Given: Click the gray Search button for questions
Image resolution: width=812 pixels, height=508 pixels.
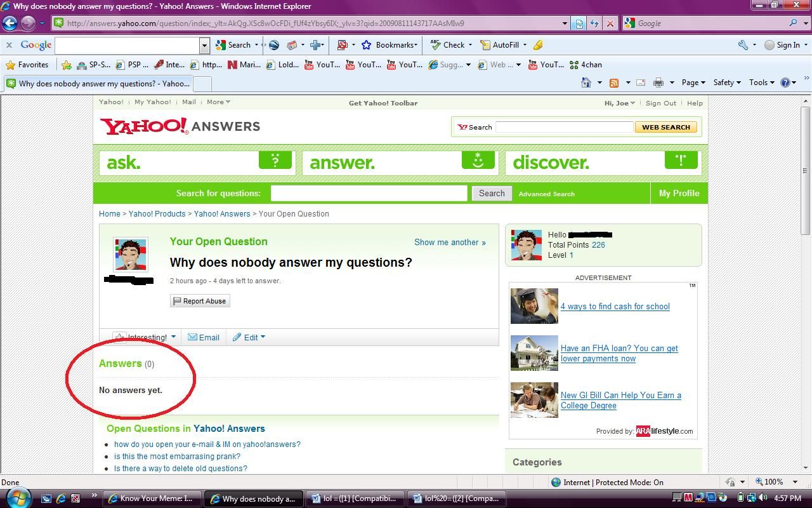Looking at the screenshot, I should click(x=492, y=193).
